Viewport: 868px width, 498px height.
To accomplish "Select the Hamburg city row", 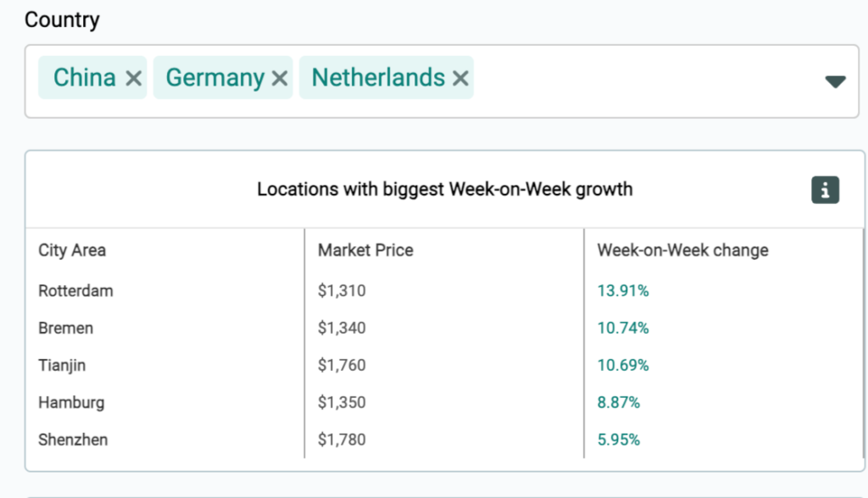I will point(71,402).
